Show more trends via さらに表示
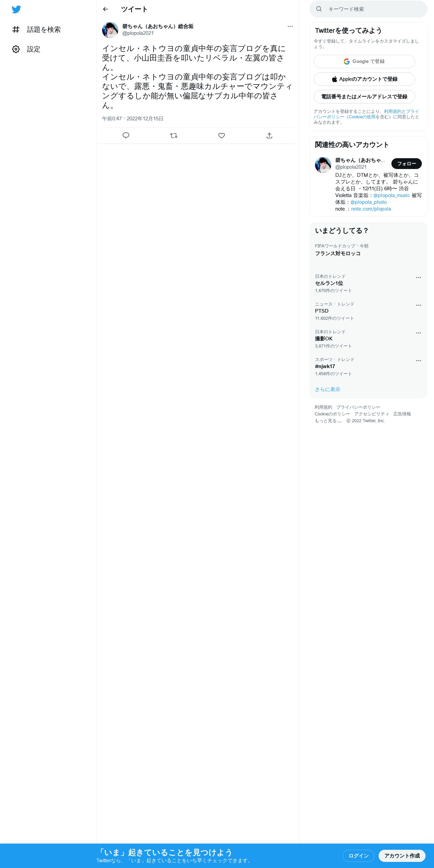 pyautogui.click(x=328, y=389)
